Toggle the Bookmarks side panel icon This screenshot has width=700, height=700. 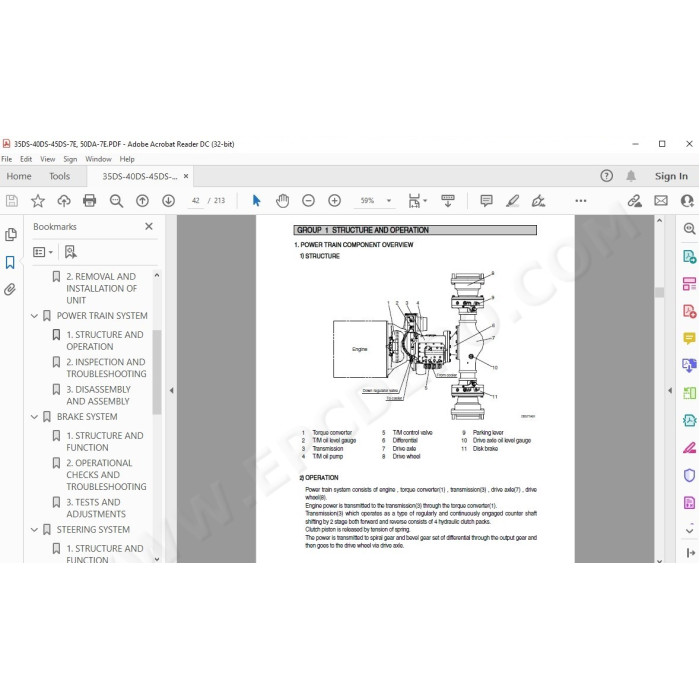pos(10,262)
